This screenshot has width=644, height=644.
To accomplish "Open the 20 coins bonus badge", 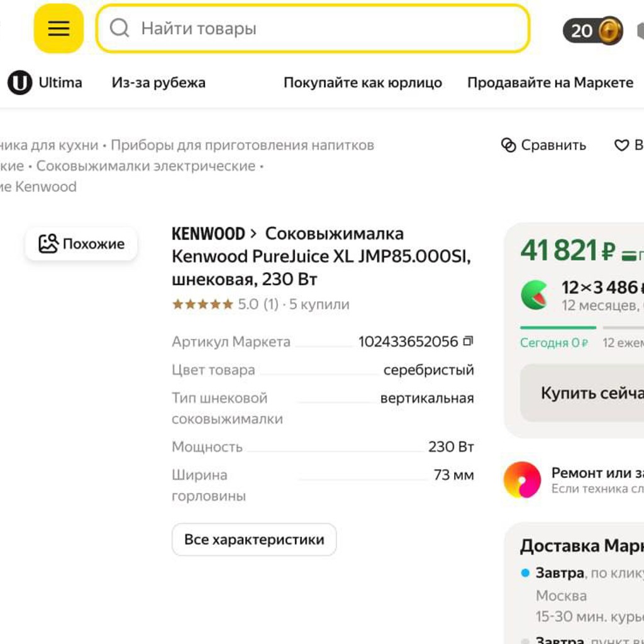I will pyautogui.click(x=592, y=30).
